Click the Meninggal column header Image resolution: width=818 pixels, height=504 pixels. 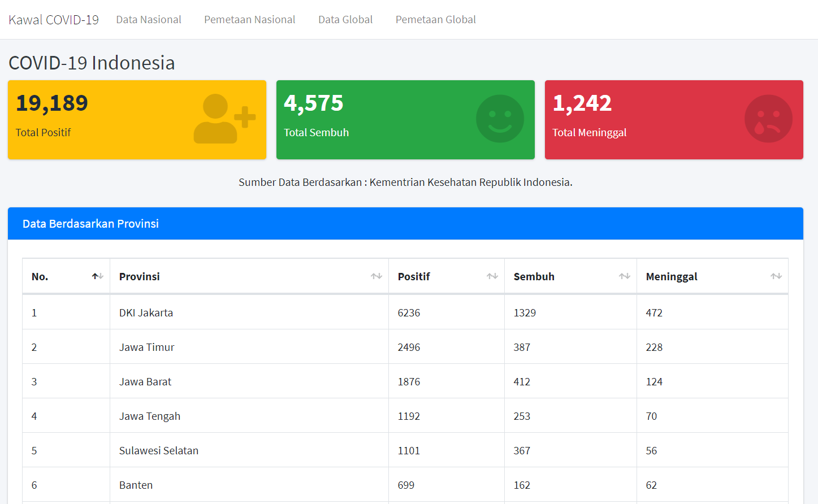click(712, 276)
